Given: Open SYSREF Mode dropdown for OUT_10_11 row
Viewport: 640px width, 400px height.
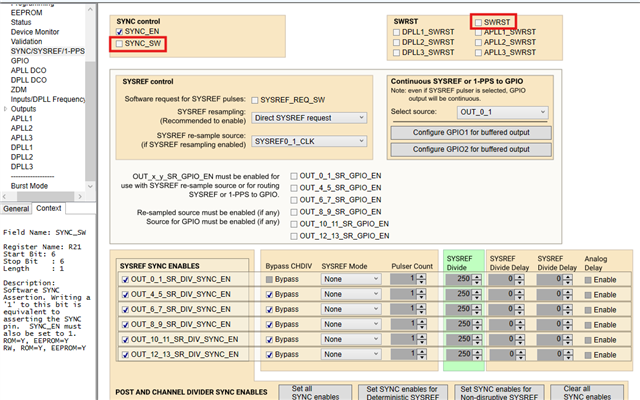Looking at the screenshot, I should 351,340.
